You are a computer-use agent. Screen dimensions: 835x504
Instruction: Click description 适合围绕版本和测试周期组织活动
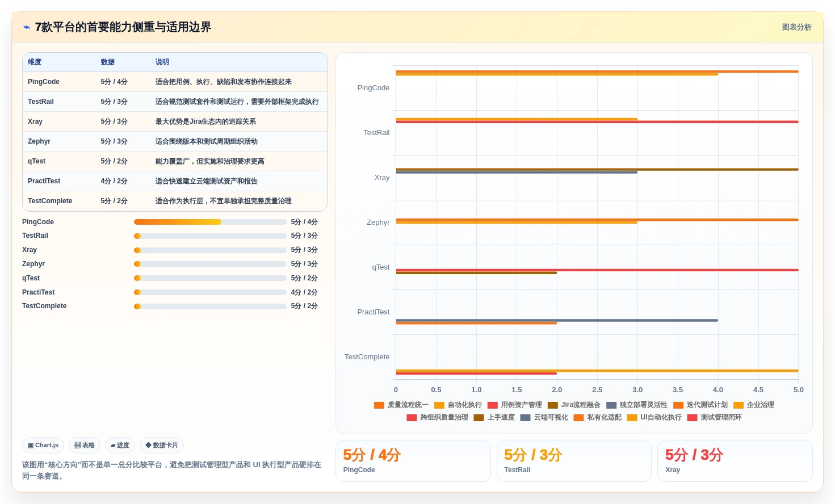pyautogui.click(x=207, y=141)
